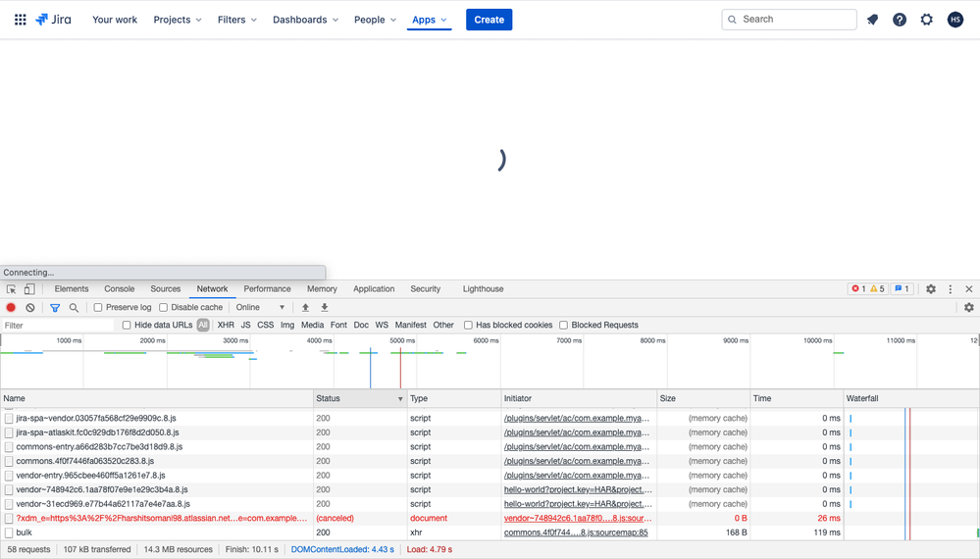The width and height of the screenshot is (980, 559).
Task: Expand the Dashboards menu
Action: (305, 20)
